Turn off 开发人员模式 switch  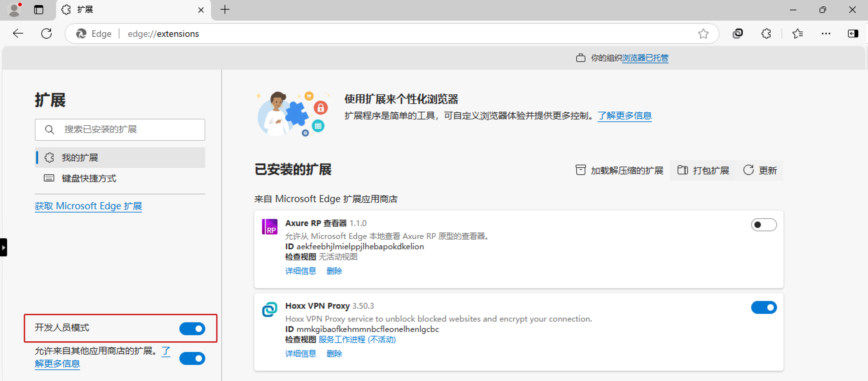tap(192, 328)
